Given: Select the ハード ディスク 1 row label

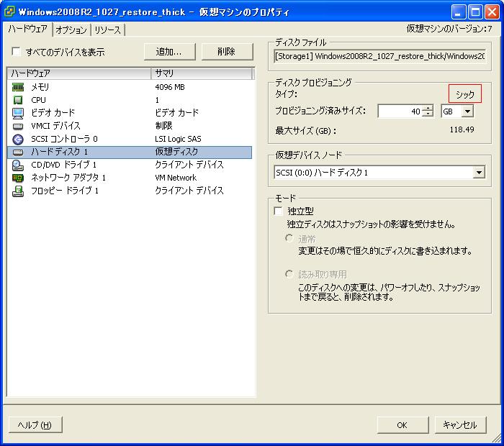Looking at the screenshot, I should pos(60,152).
